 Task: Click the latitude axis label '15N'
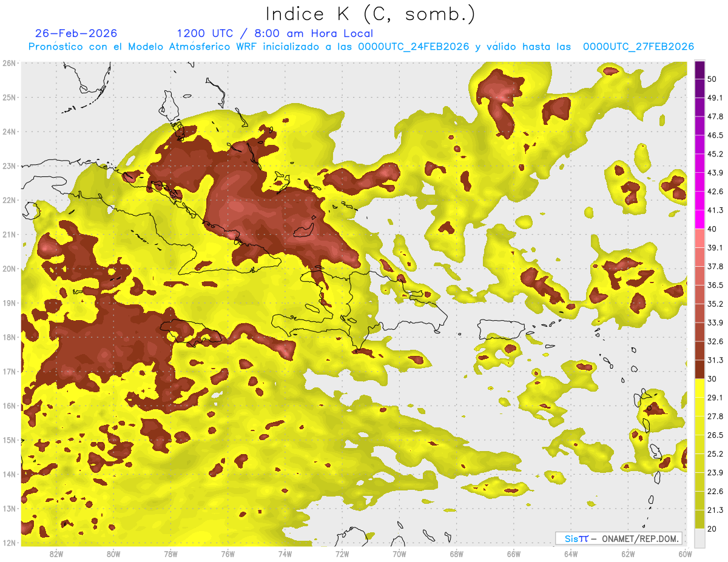coord(9,440)
